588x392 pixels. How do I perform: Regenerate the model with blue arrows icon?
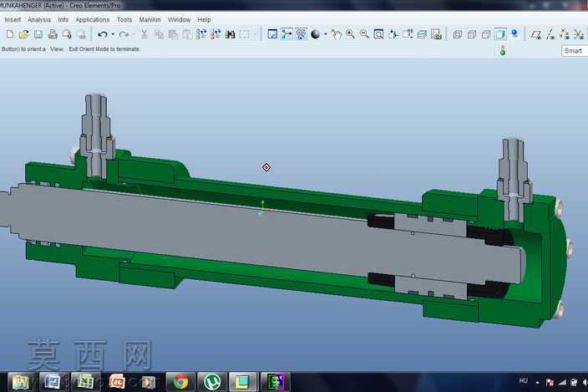(x=201, y=34)
